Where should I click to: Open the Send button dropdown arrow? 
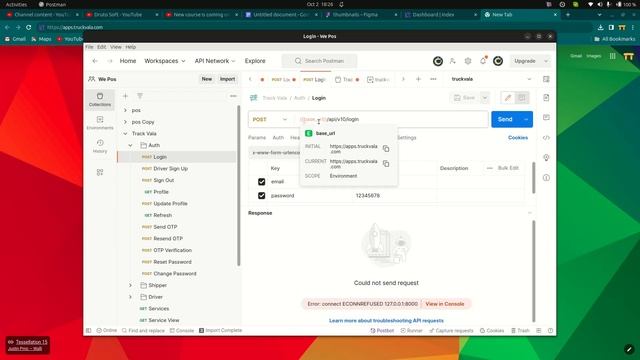point(526,119)
